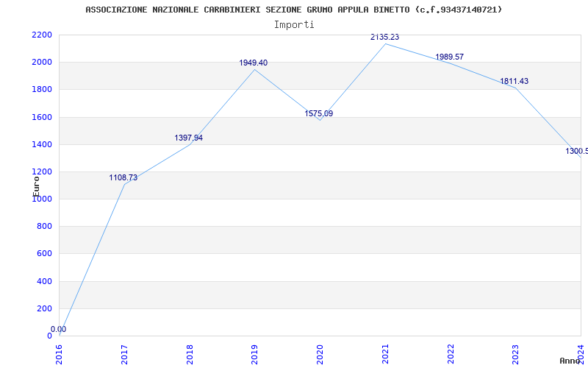Click y-axis tick label 400
588x368 pixels.
point(44,281)
